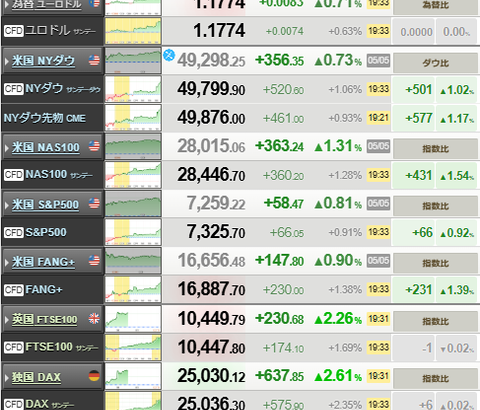Open the 米国 NYダウ mini chart
This screenshot has width=480, height=410.
pos(133,60)
